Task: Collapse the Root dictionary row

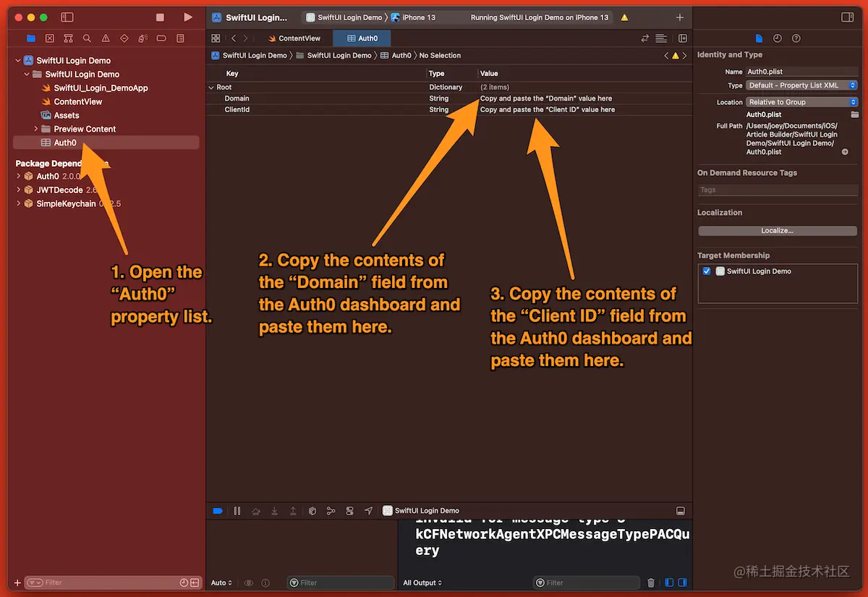Action: point(211,87)
